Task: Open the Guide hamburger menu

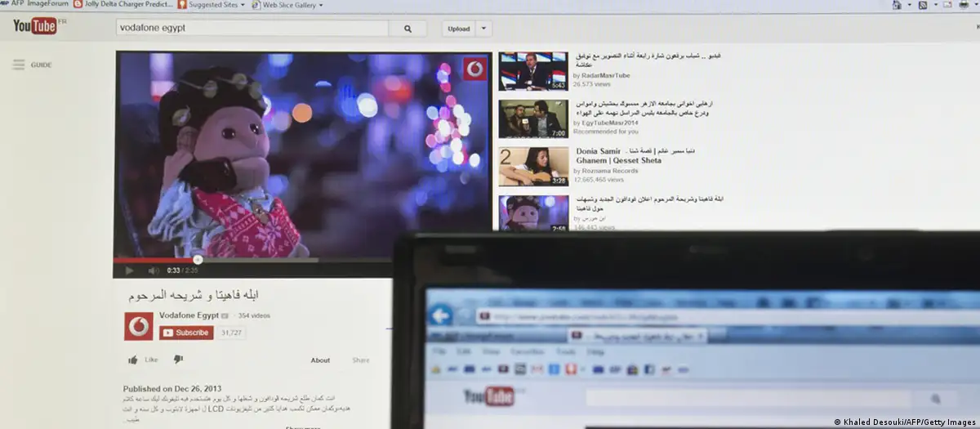Action: tap(18, 65)
